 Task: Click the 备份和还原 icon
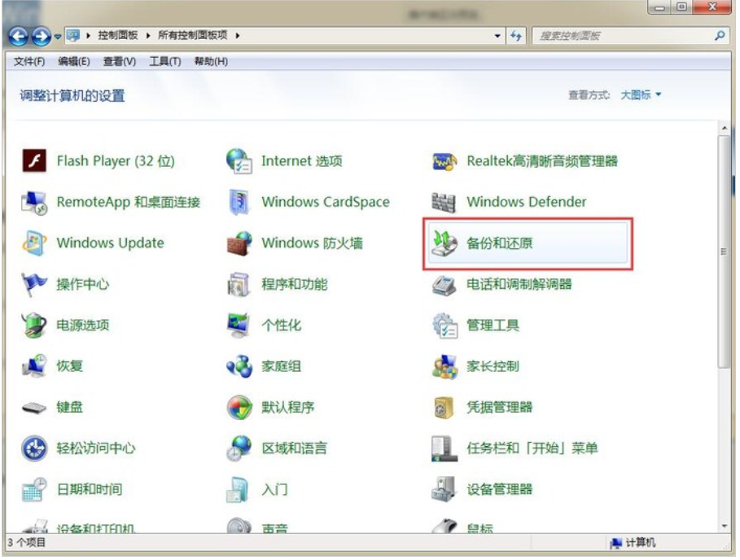pos(444,243)
